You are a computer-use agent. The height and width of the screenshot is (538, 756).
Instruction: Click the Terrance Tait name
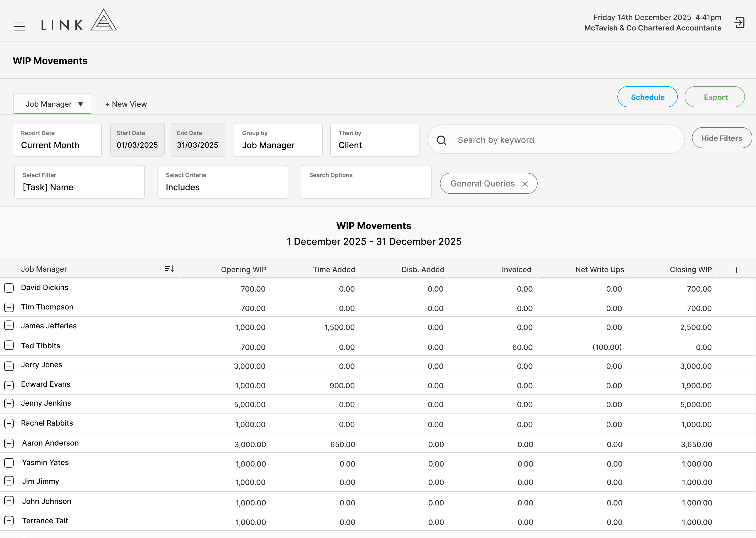(x=45, y=521)
